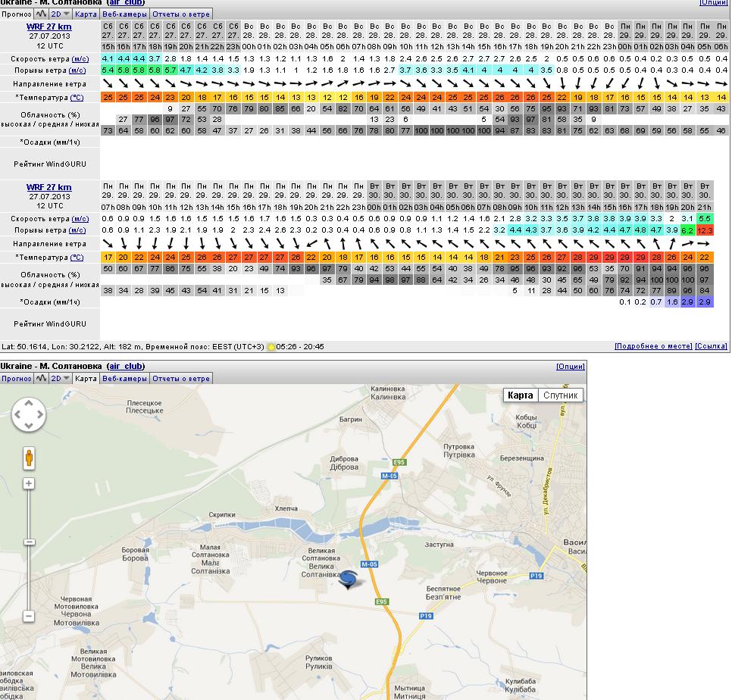
Task: Click the Street View pegman icon
Action: pyautogui.click(x=29, y=458)
